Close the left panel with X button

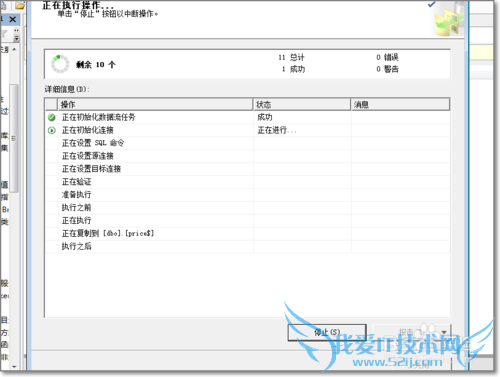(13, 19)
